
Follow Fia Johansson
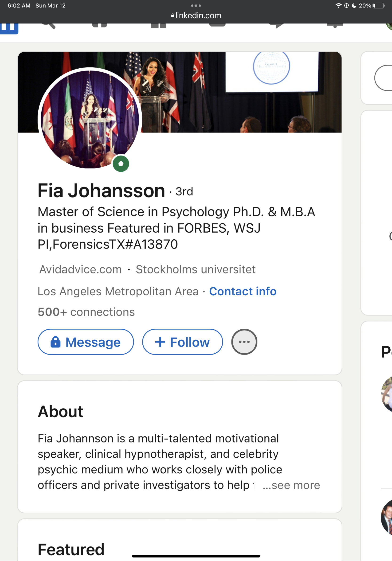coord(182,342)
